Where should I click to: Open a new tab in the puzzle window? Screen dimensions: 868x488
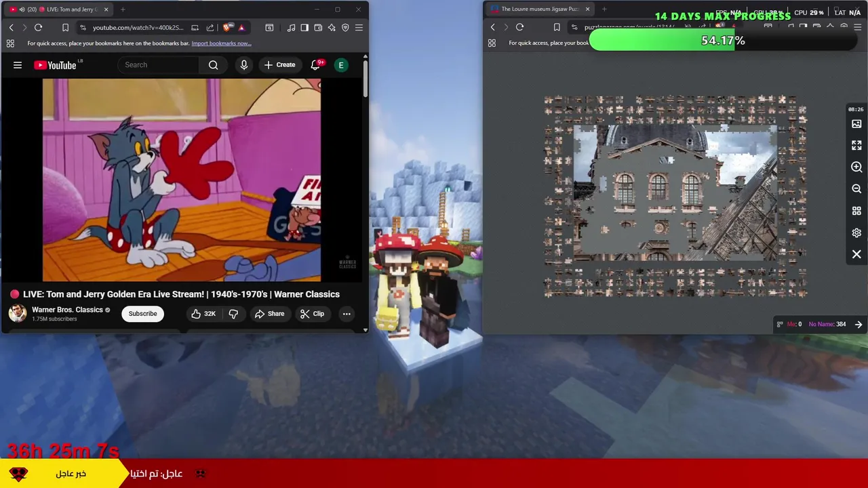[x=604, y=9]
